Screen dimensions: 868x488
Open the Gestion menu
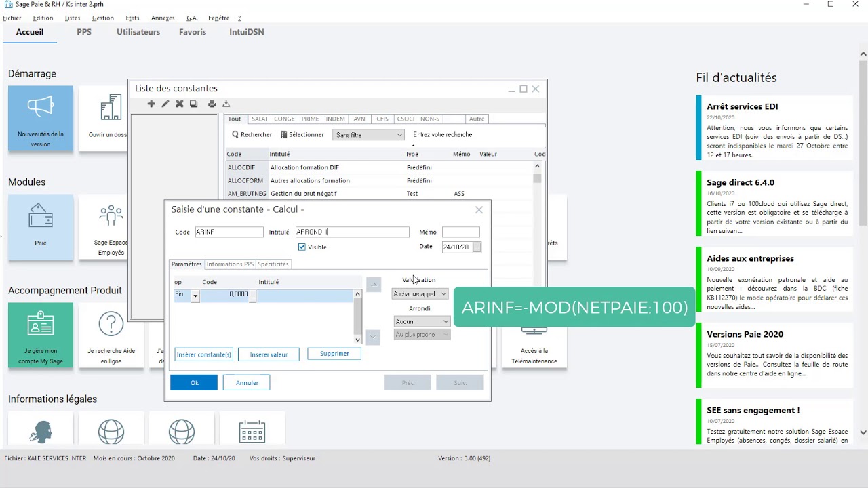pyautogui.click(x=103, y=18)
